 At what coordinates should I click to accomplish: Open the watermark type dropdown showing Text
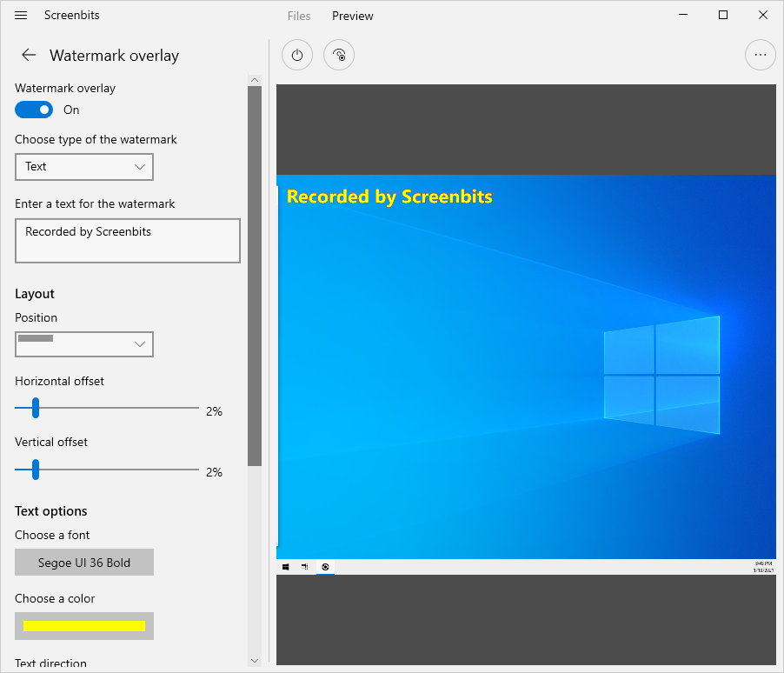pyautogui.click(x=84, y=167)
